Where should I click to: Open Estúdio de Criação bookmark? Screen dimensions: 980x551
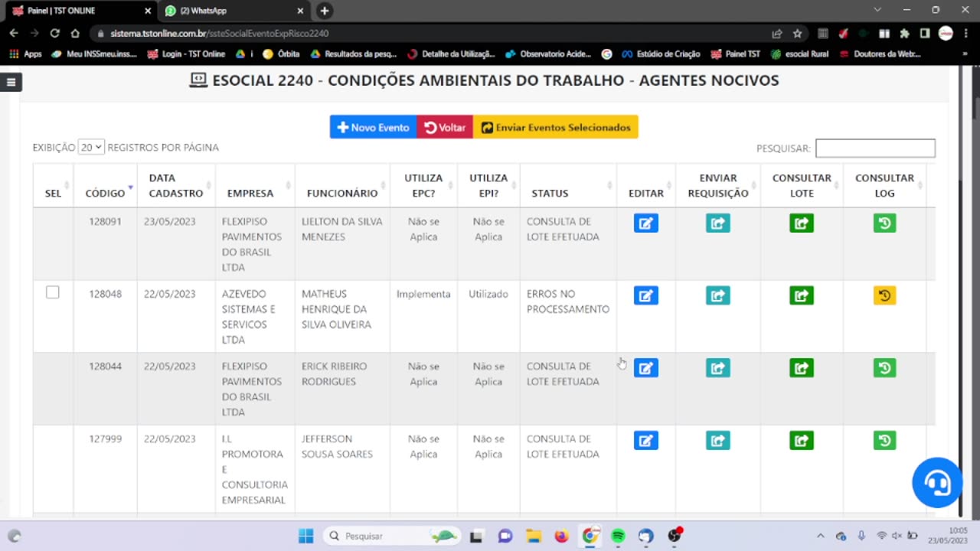point(660,54)
